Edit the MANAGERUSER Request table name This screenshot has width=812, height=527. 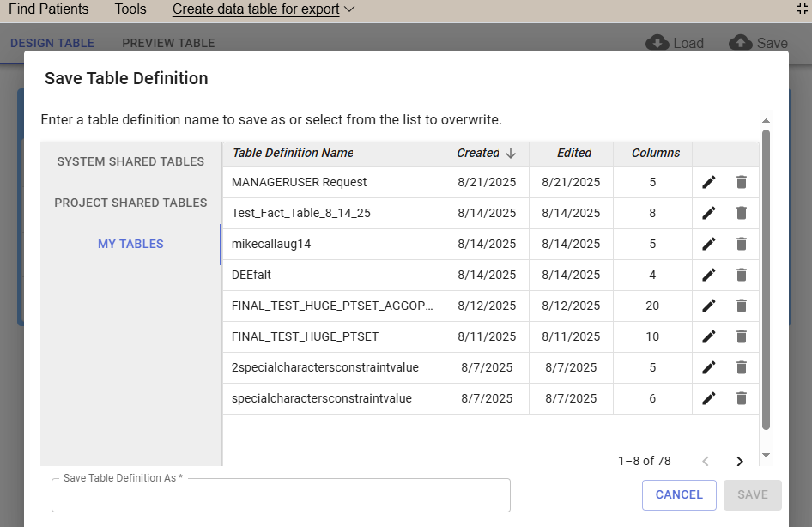tap(708, 182)
